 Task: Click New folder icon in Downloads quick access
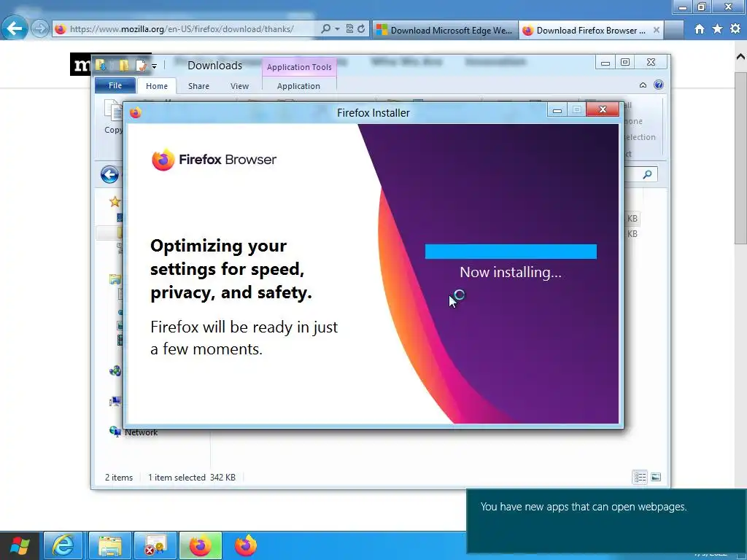point(124,65)
